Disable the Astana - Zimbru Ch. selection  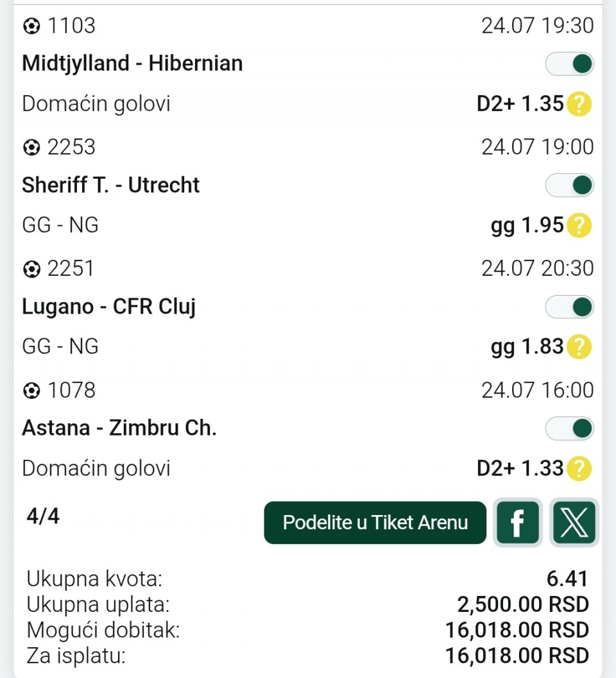(x=569, y=428)
